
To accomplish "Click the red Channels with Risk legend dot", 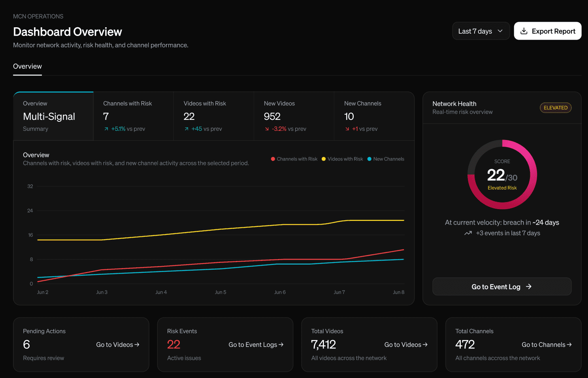I will point(273,159).
